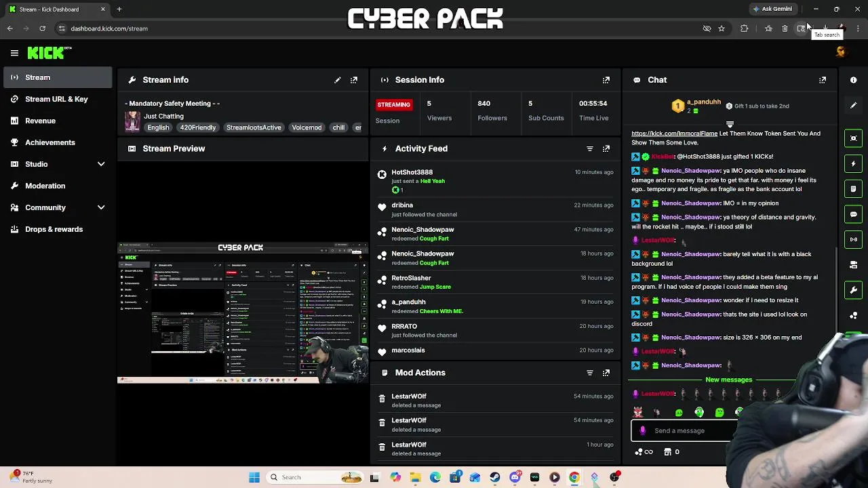The height and width of the screenshot is (488, 868).
Task: Pop out the Mod Actions panel
Action: (606, 373)
